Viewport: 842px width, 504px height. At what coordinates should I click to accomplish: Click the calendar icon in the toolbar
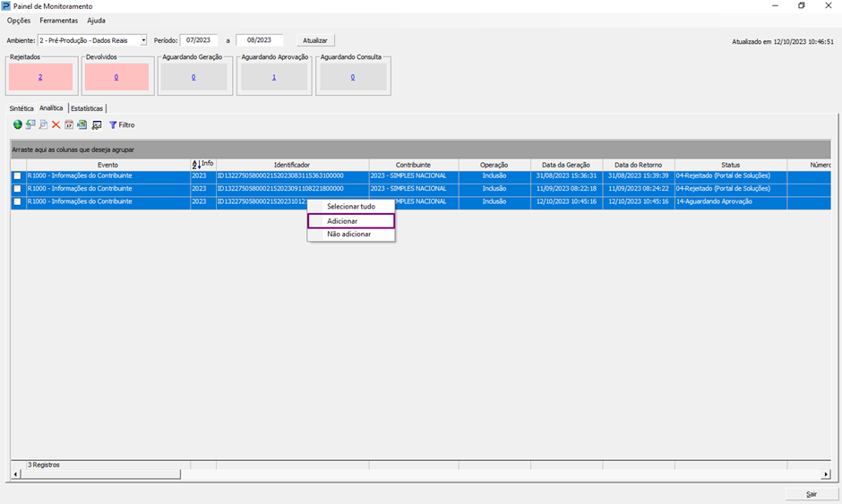(x=69, y=125)
